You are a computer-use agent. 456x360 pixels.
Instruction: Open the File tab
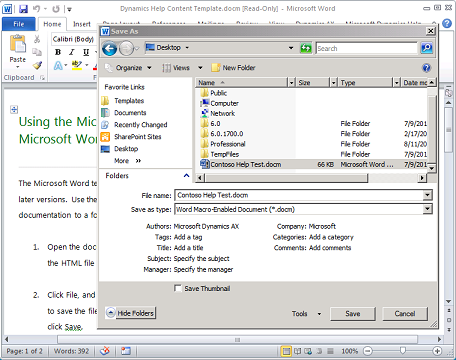(19, 24)
